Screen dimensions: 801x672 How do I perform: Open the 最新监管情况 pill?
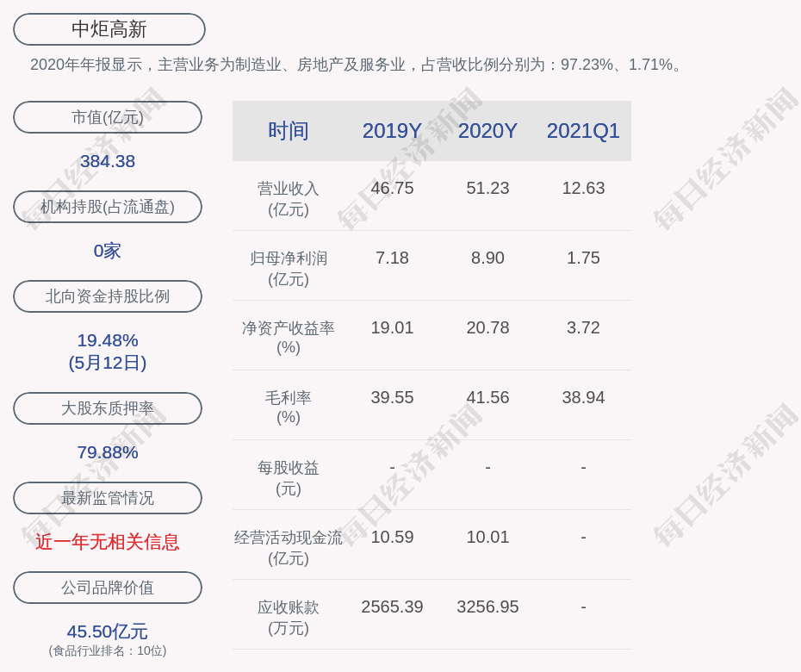click(108, 498)
